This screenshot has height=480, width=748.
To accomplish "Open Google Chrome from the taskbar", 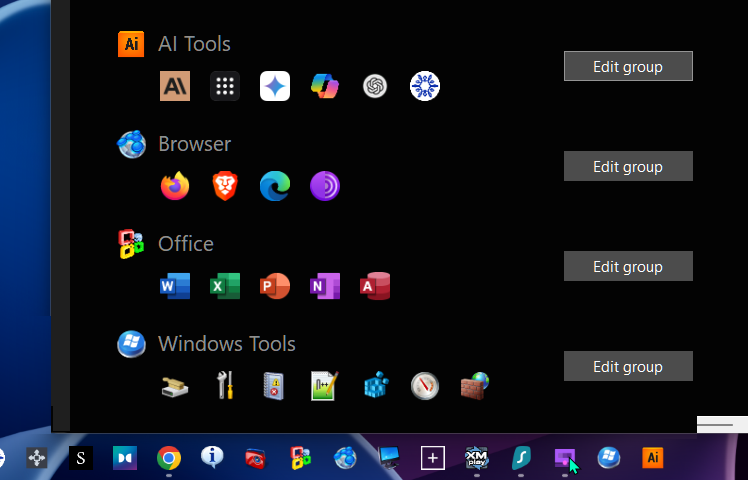I will point(169,459).
